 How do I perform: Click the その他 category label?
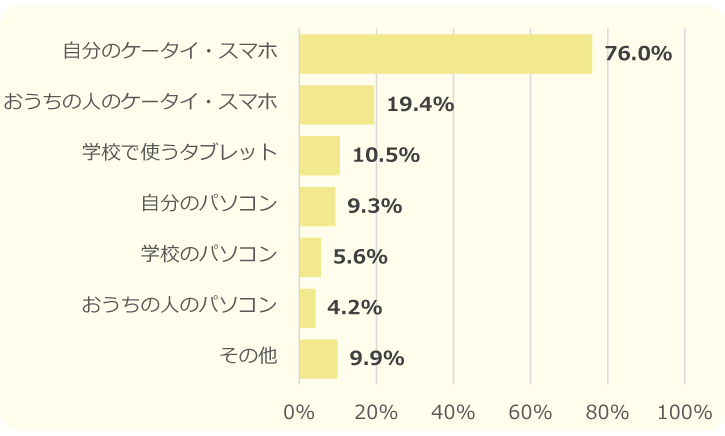click(247, 357)
